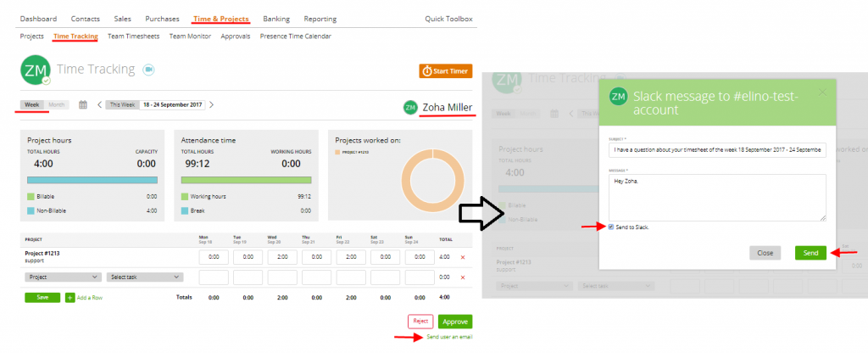Close the Slack message dialog with X
Screen dimensions: 868x353
tap(822, 92)
